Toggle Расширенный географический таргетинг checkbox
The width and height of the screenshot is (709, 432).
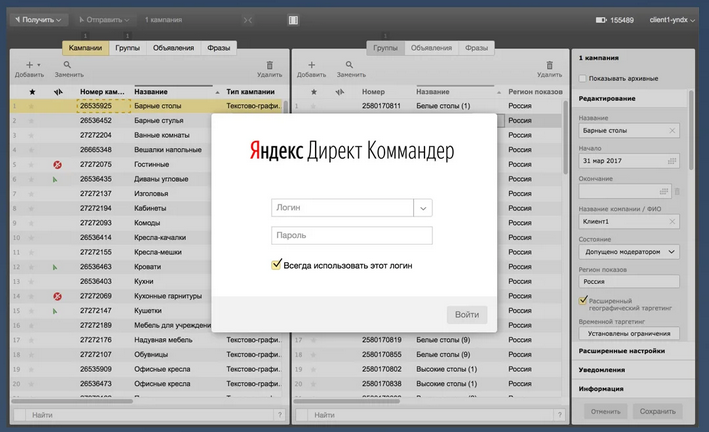pos(583,300)
